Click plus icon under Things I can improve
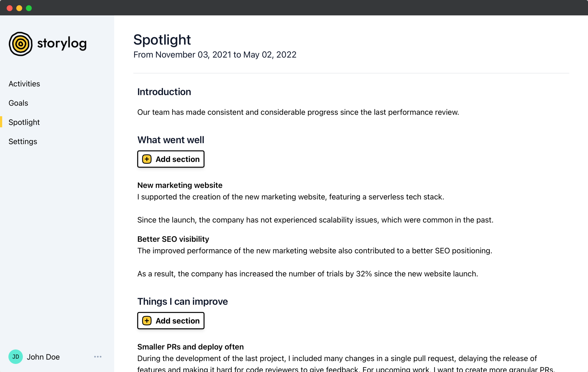The width and height of the screenshot is (588, 372). tap(147, 321)
